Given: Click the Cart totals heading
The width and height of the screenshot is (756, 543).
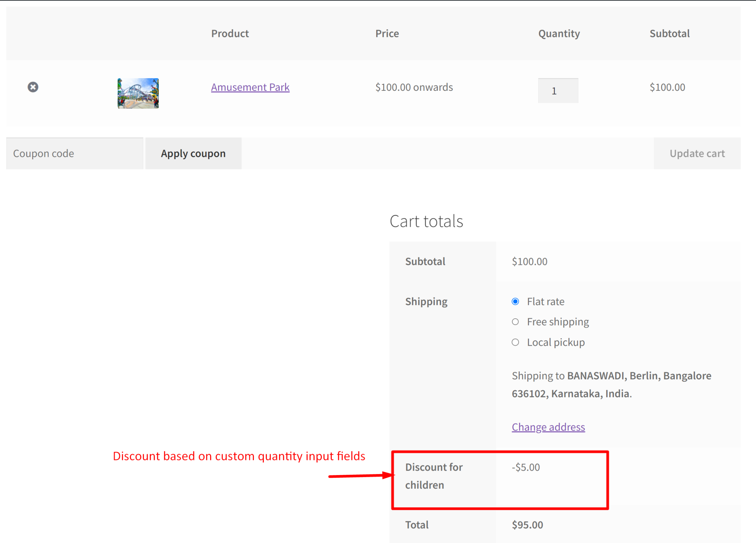Looking at the screenshot, I should click(426, 221).
